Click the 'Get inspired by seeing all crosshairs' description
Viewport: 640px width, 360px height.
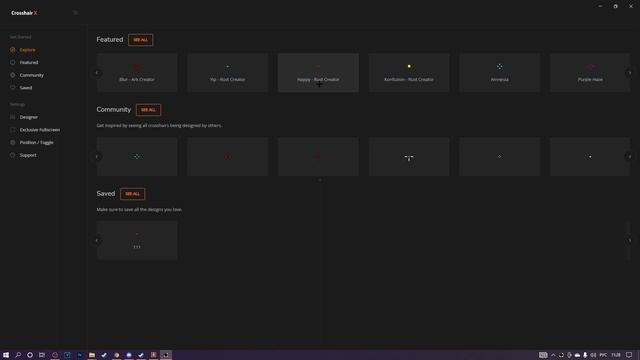159,126
